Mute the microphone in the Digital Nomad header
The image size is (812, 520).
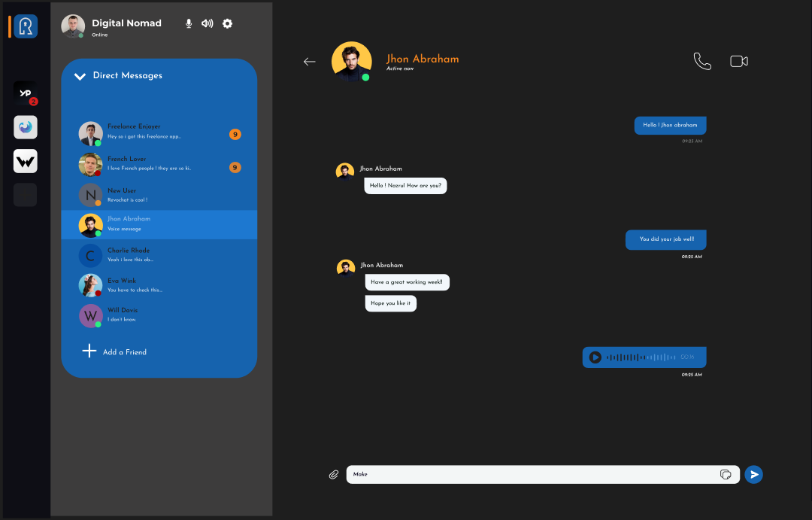[x=189, y=23]
